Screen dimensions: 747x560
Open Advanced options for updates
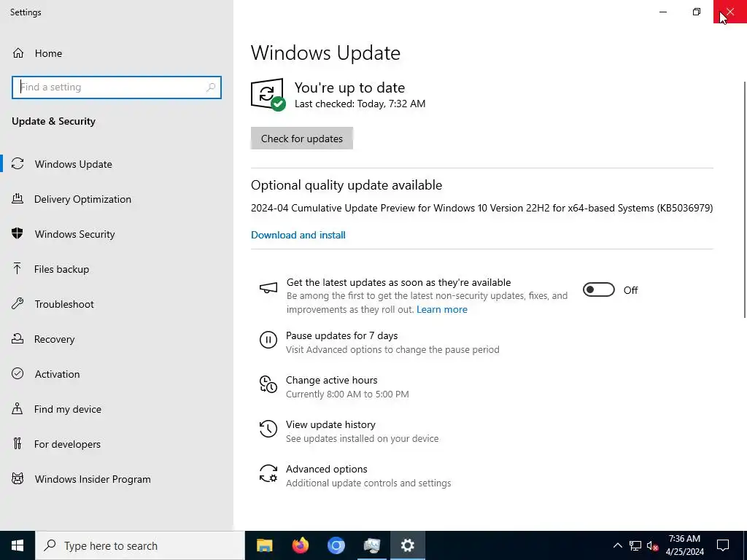[355, 475]
